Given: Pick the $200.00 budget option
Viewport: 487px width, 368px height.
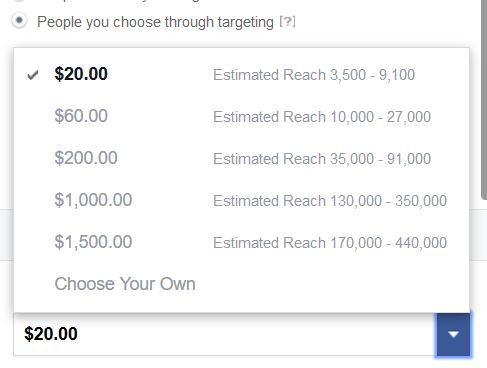Looking at the screenshot, I should pyautogui.click(x=241, y=158).
